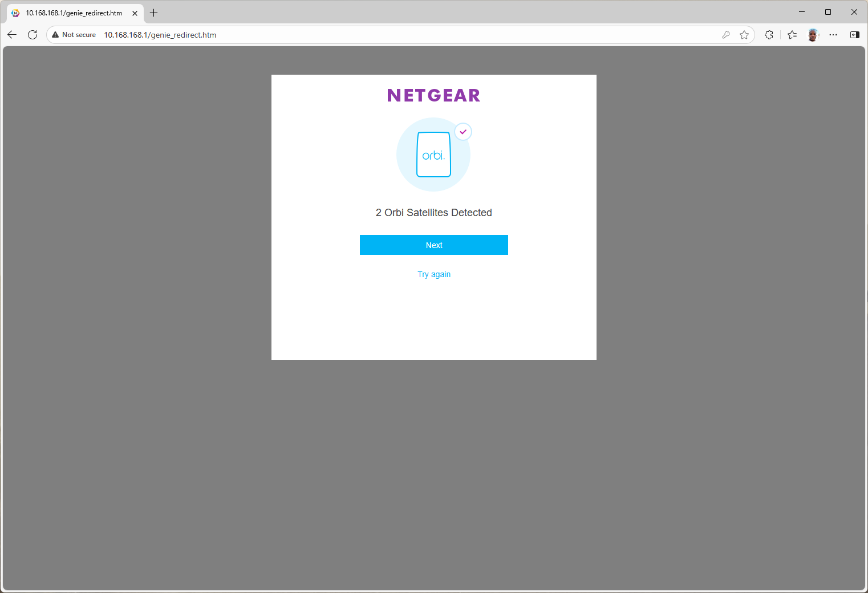The width and height of the screenshot is (868, 593).
Task: Go back using browser back arrow
Action: pos(12,35)
